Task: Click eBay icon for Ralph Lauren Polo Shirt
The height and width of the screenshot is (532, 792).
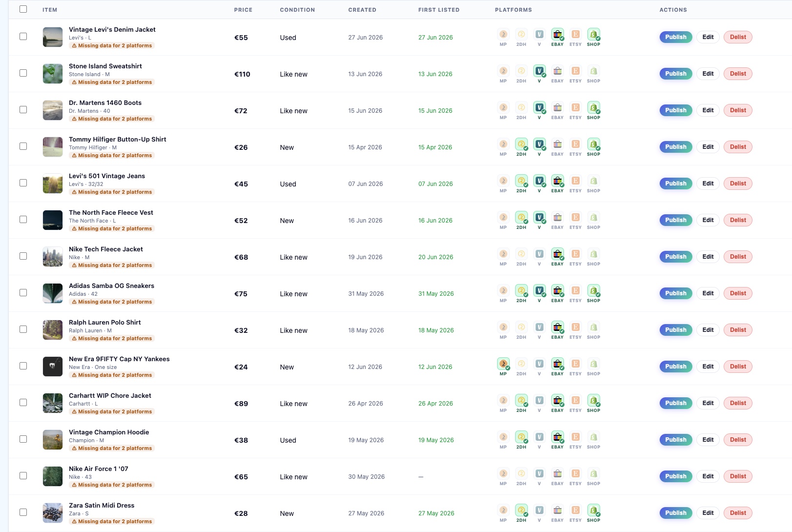Action: click(557, 327)
